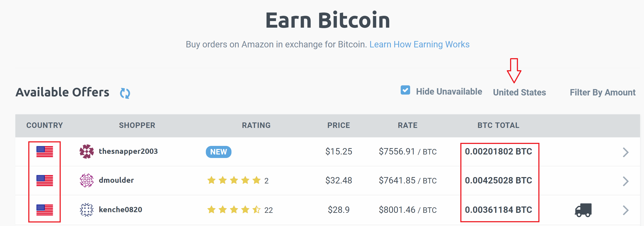644x226 pixels.
Task: Expand kenche0820's offer with the chevron
Action: [x=626, y=210]
